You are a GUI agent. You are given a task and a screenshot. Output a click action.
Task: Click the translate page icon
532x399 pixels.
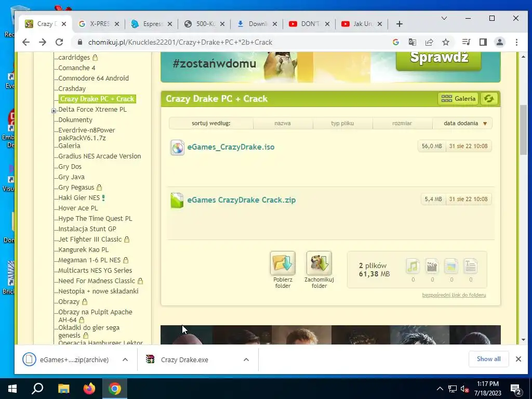(x=412, y=42)
